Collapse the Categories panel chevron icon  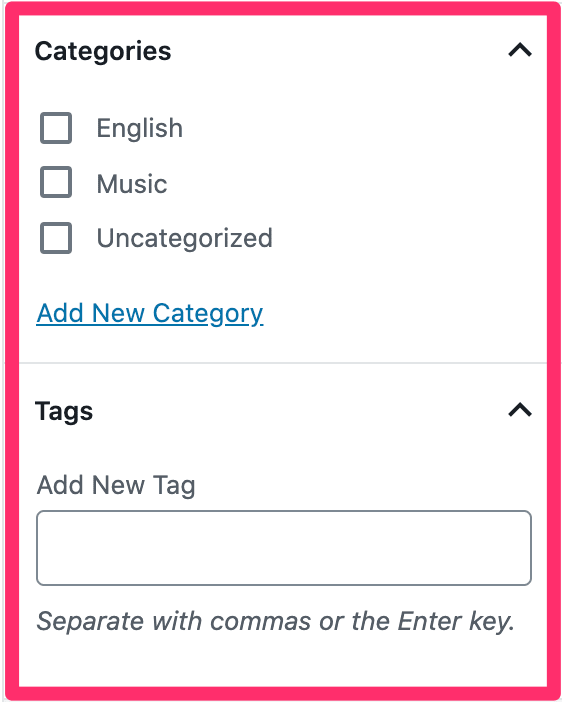click(519, 50)
